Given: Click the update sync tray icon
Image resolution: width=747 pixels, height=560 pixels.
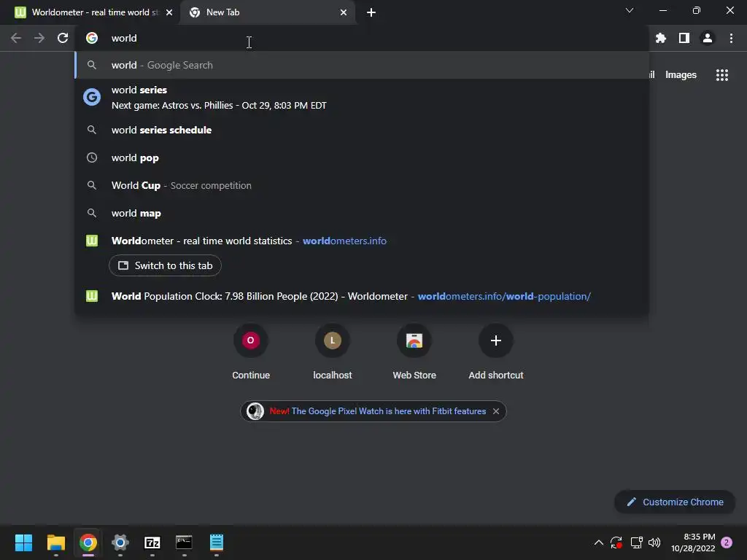Looking at the screenshot, I should click(616, 542).
